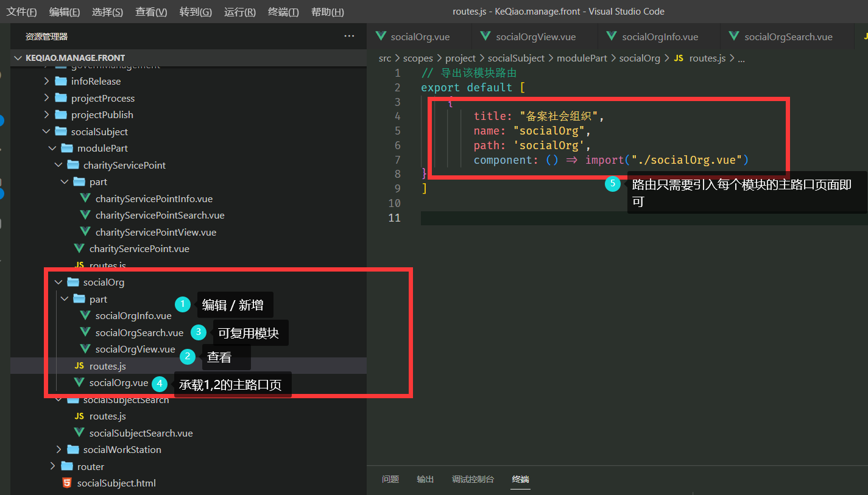Open socialOrgInfo.vue file in tree
This screenshot has height=495, width=868.
pyautogui.click(x=133, y=316)
